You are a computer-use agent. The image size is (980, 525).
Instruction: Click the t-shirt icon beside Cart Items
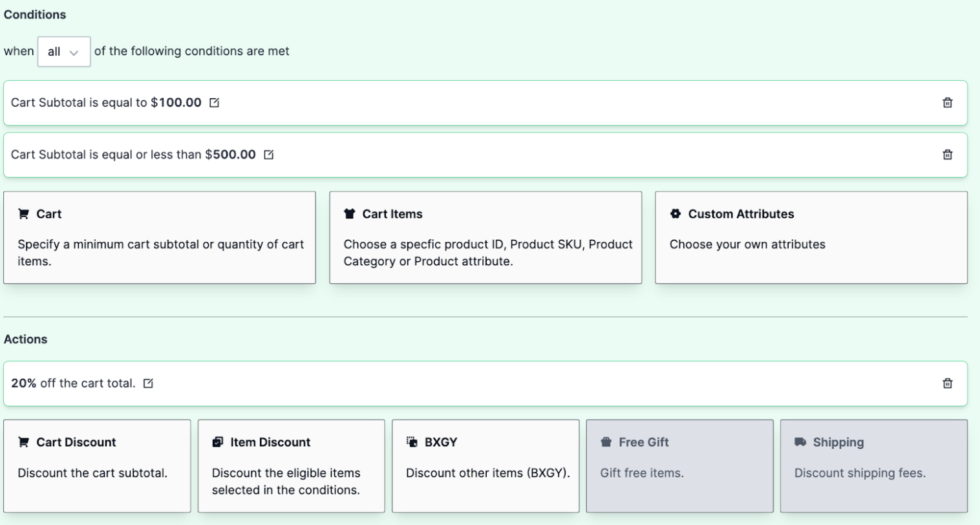(350, 214)
